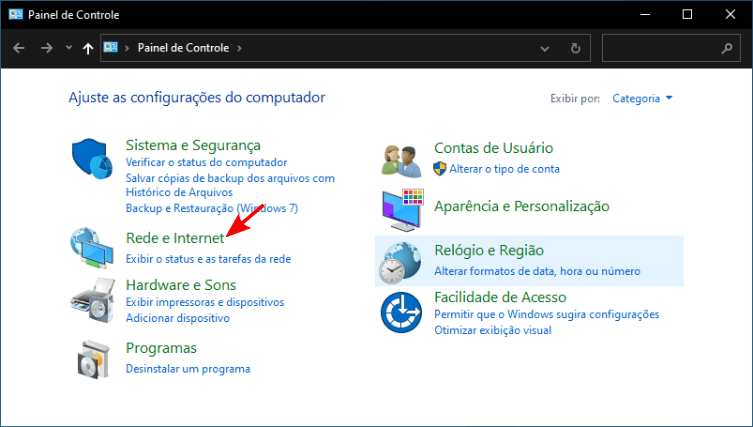Go up one level with up arrow
This screenshot has width=753, height=427.
[x=87, y=48]
